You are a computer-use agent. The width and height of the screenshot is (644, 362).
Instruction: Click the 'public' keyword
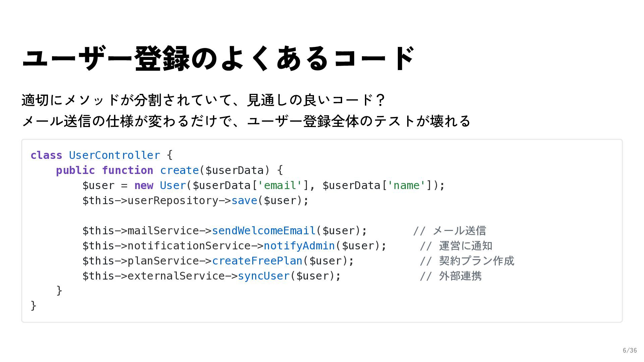click(x=75, y=170)
